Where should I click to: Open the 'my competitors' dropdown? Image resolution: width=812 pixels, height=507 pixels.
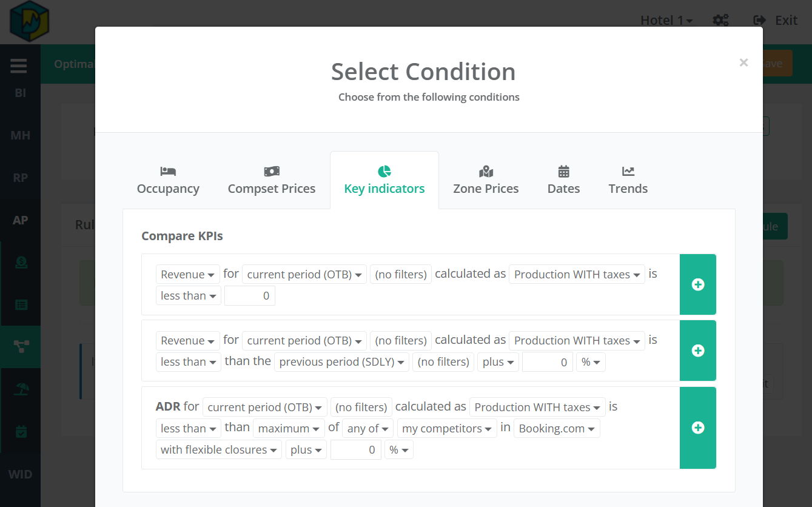pos(447,428)
